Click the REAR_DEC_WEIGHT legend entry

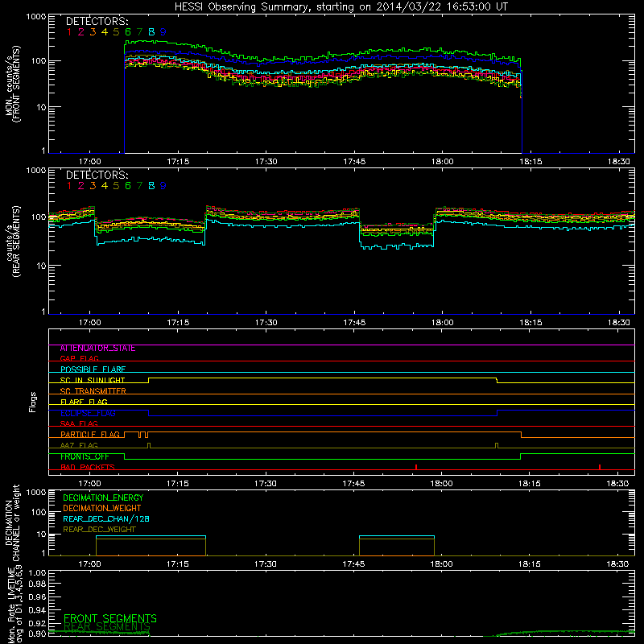(x=99, y=530)
